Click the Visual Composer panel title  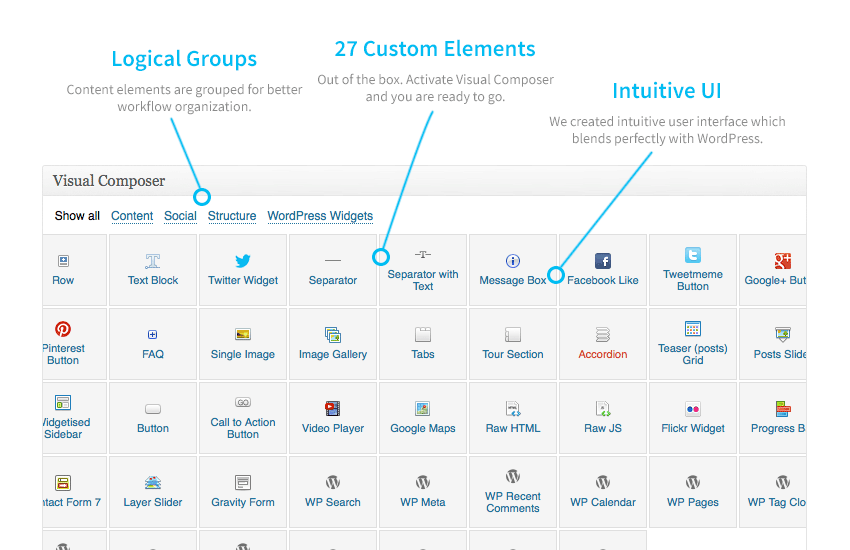[x=109, y=180]
